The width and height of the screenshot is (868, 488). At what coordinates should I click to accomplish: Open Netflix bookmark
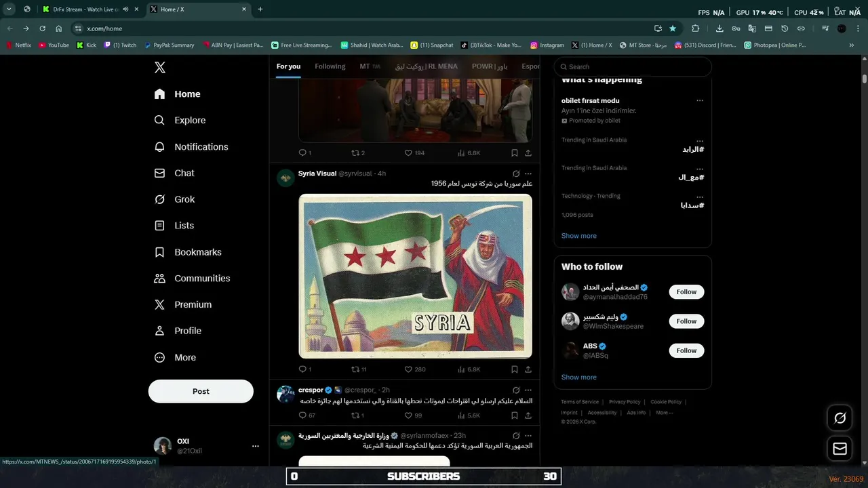click(18, 45)
